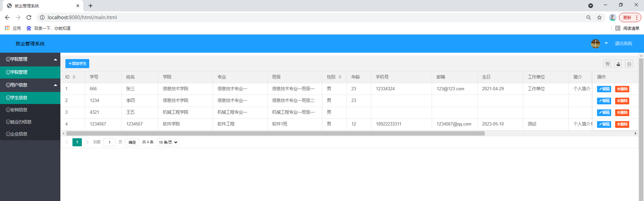The height and width of the screenshot is (201, 644).
Task: Open a new browser tab
Action: pyautogui.click(x=91, y=6)
